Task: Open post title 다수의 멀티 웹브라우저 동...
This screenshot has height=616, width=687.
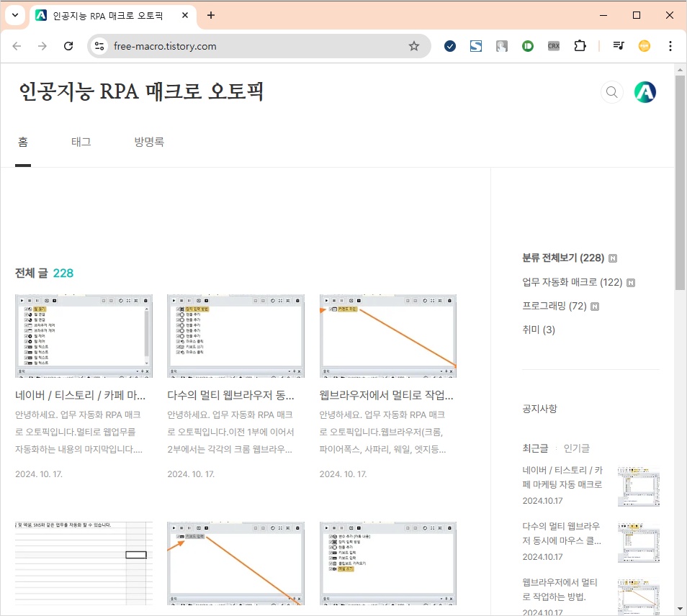Action: pyautogui.click(x=231, y=395)
